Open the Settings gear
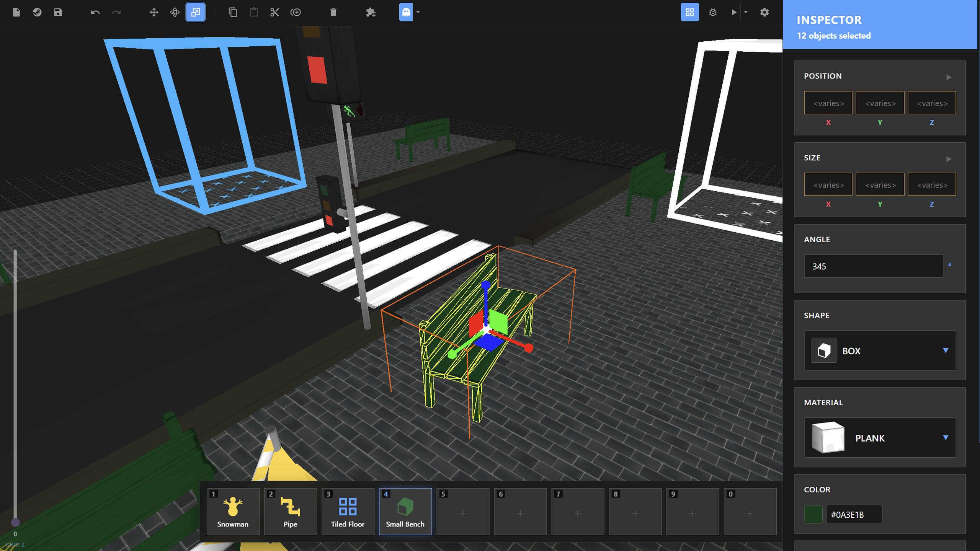This screenshot has height=551, width=980. pyautogui.click(x=764, y=12)
